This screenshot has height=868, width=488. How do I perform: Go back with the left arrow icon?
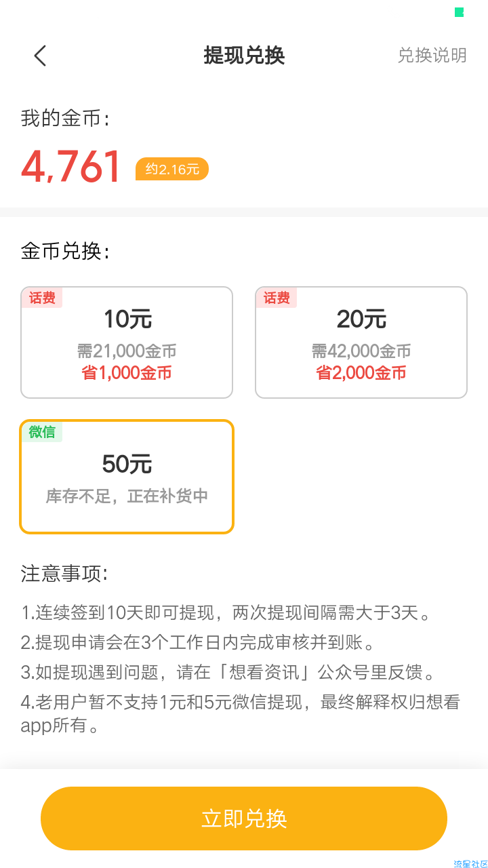pos(40,56)
